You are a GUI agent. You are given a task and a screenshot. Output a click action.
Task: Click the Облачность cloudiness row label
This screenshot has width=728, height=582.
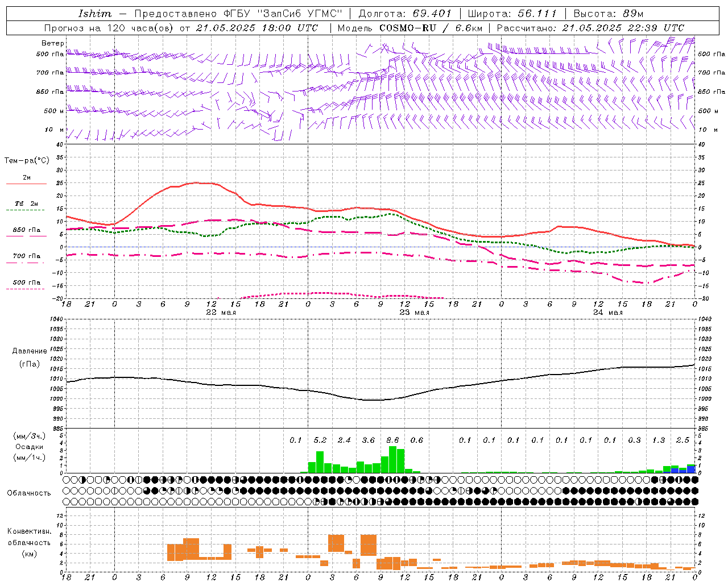pyautogui.click(x=29, y=493)
